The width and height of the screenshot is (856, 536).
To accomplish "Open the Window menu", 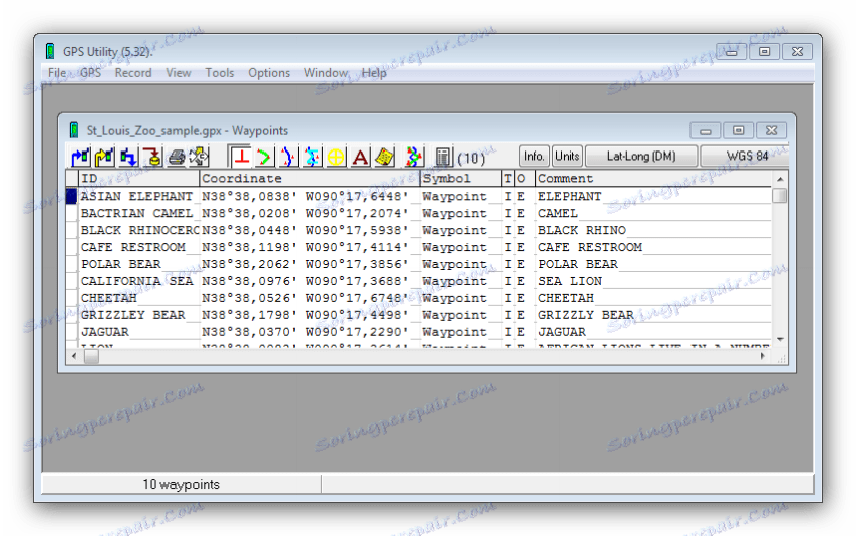I will tap(325, 73).
